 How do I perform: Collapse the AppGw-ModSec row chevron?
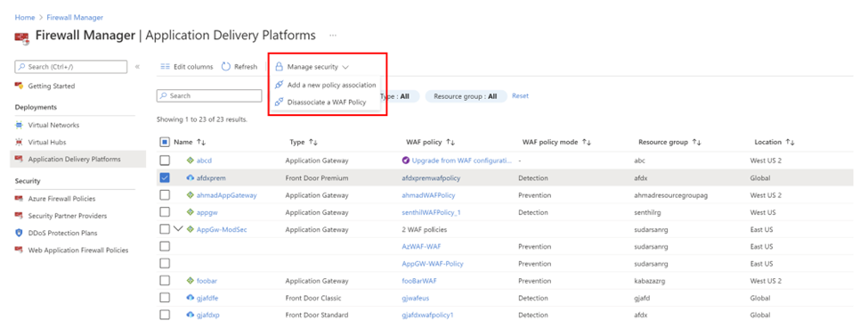pos(178,228)
